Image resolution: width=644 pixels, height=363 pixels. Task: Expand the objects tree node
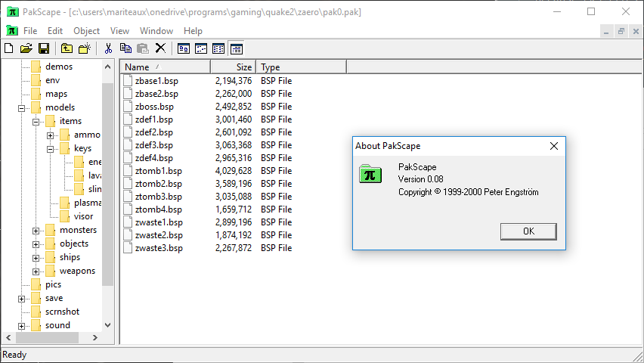coord(36,244)
